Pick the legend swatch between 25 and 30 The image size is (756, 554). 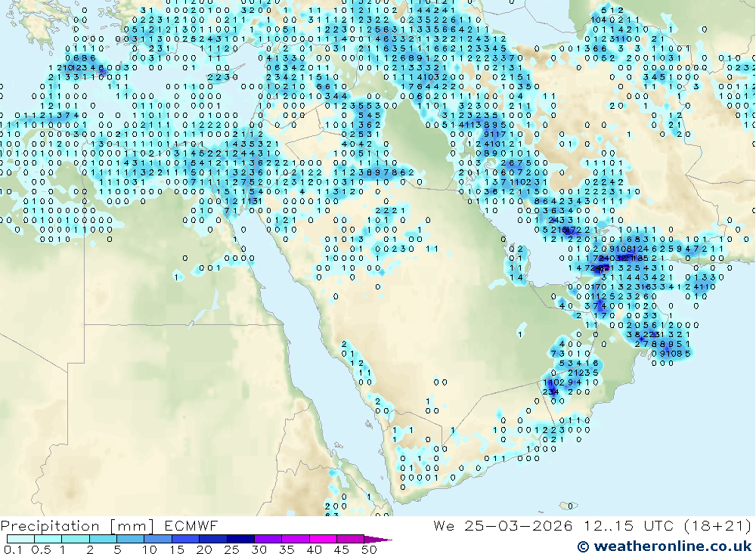pos(240,539)
